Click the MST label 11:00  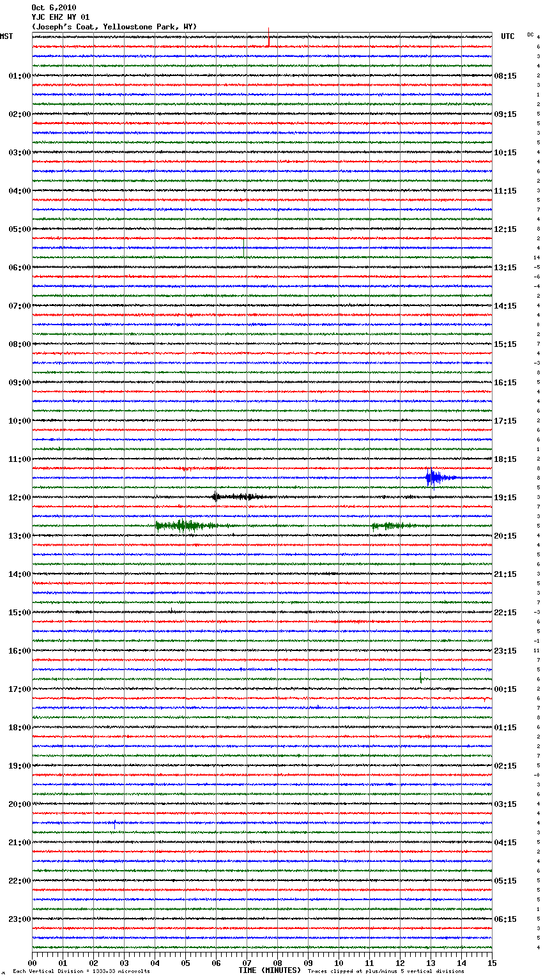(x=19, y=459)
